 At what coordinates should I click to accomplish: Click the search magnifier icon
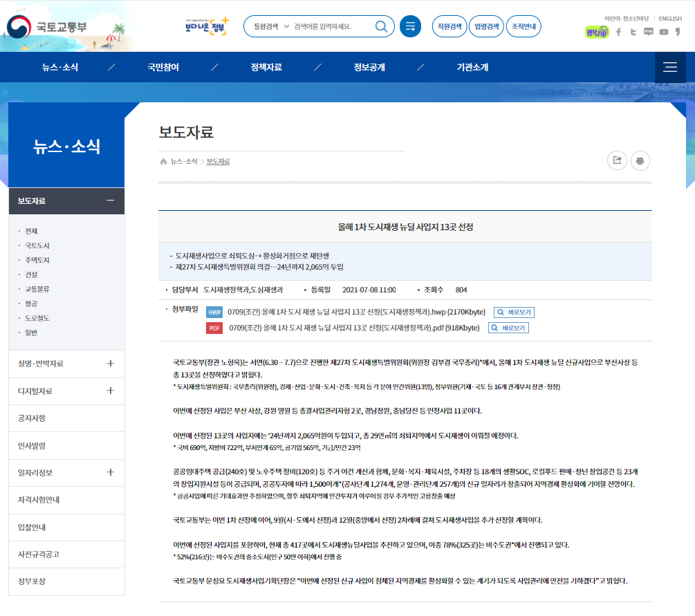(381, 26)
